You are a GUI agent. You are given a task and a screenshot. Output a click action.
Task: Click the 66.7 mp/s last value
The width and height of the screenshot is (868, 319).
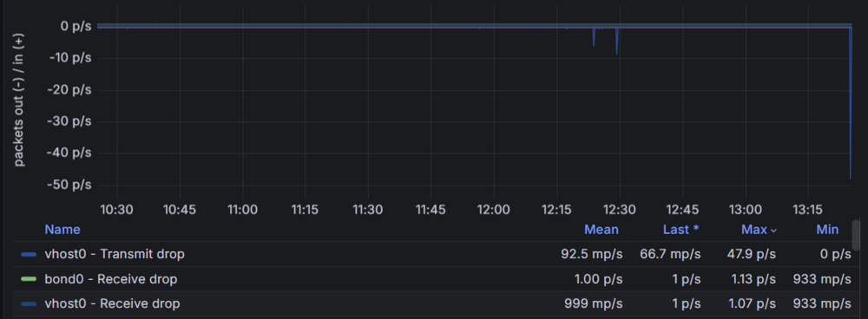click(670, 254)
